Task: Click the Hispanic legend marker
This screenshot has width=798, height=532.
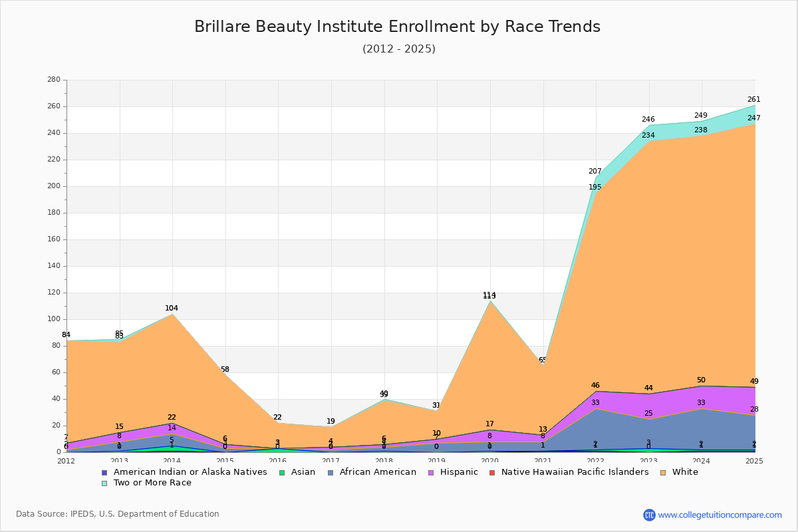Action: [430, 472]
